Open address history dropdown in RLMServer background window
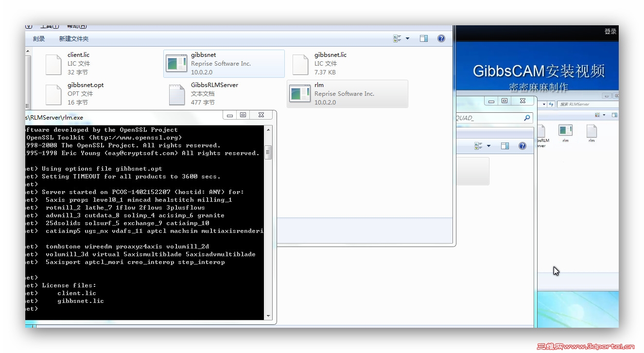Screen dimensions: 644x353 coord(544,104)
